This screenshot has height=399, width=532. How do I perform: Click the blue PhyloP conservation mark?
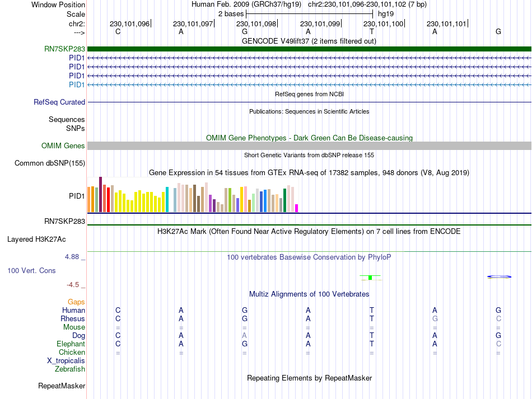[499, 277]
